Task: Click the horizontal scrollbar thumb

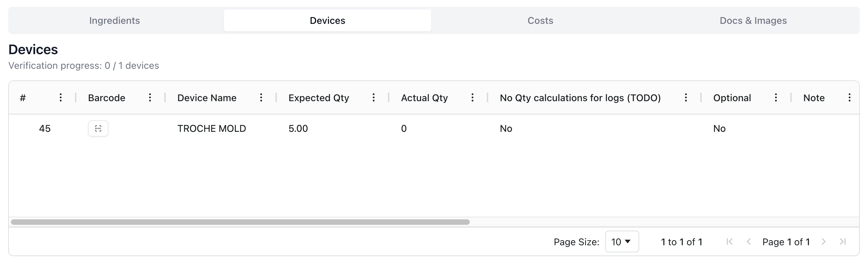Action: pos(240,222)
